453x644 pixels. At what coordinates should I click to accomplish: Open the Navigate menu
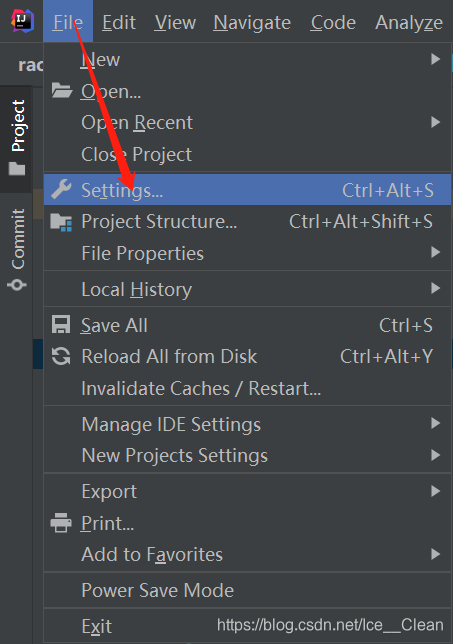252,22
